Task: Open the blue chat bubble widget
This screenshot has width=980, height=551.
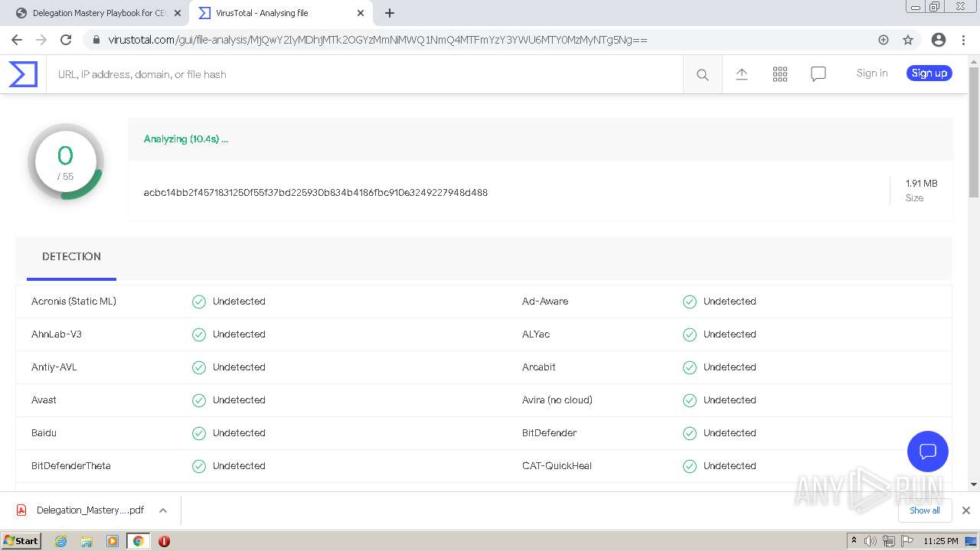Action: point(927,451)
